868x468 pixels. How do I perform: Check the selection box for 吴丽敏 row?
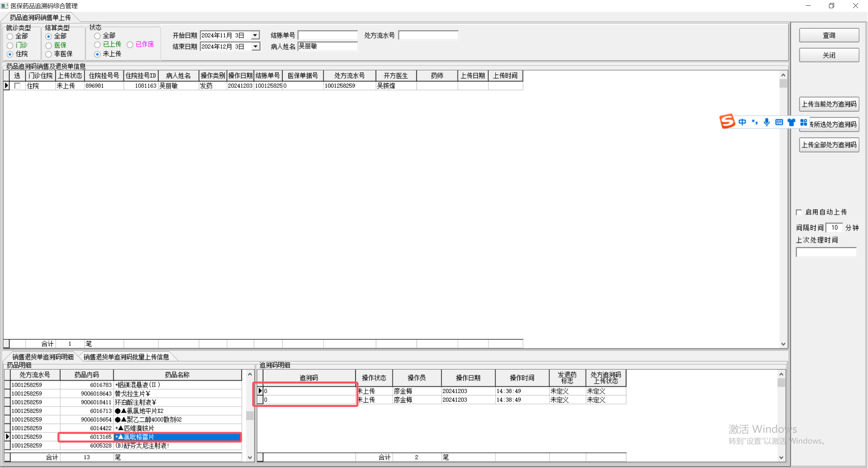17,86
